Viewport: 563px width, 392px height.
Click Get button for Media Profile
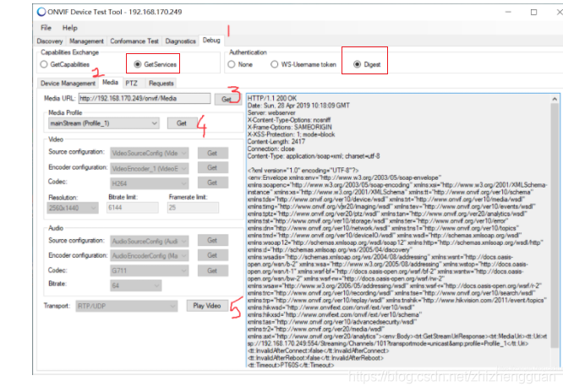(x=182, y=123)
